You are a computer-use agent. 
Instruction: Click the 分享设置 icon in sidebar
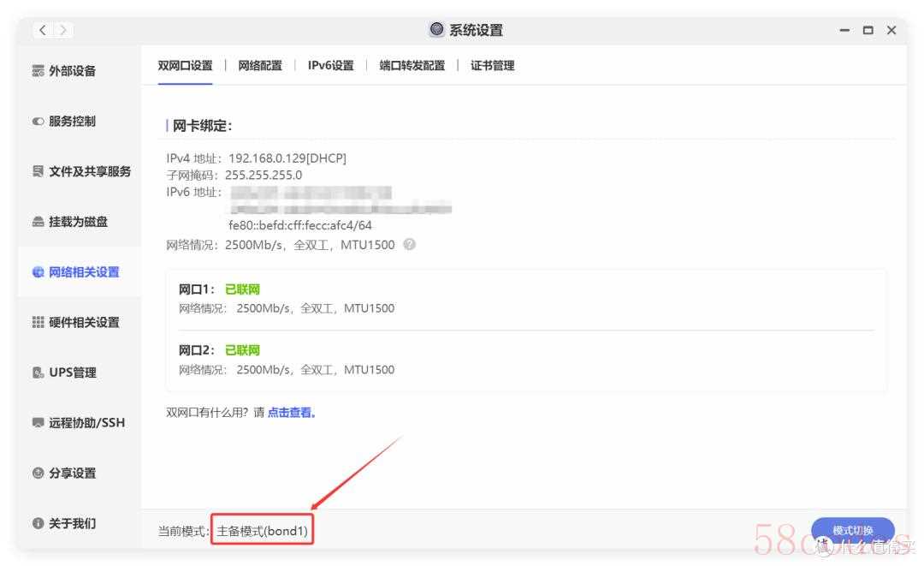[x=38, y=473]
